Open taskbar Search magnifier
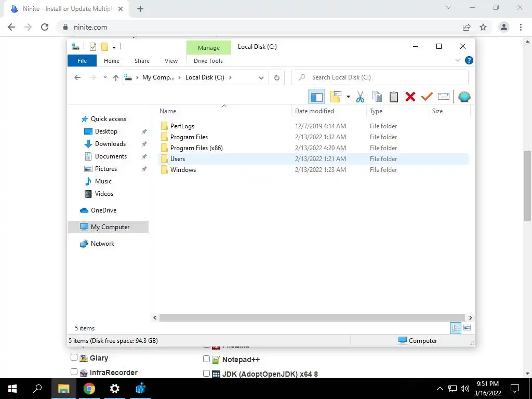The width and height of the screenshot is (532, 399). click(37, 389)
